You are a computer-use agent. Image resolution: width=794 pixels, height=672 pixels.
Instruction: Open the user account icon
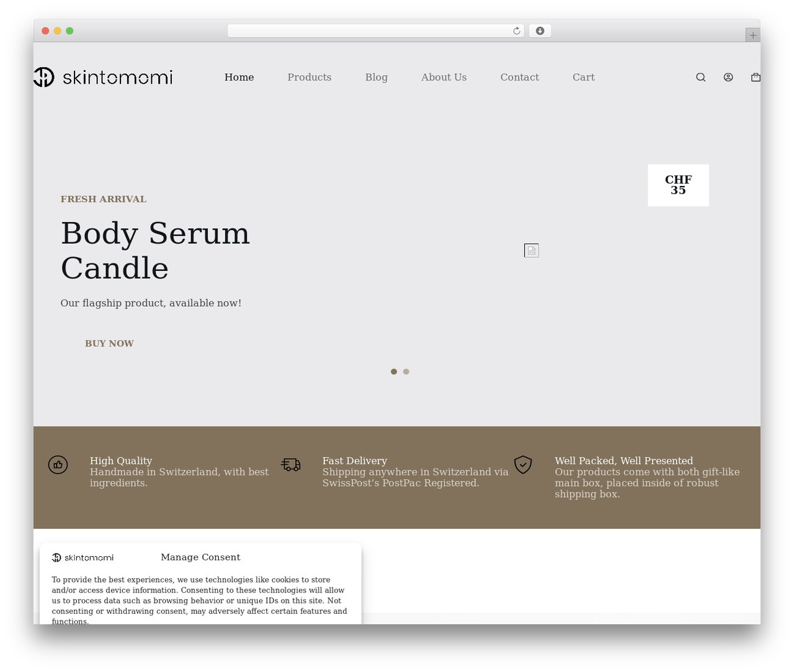click(x=728, y=77)
